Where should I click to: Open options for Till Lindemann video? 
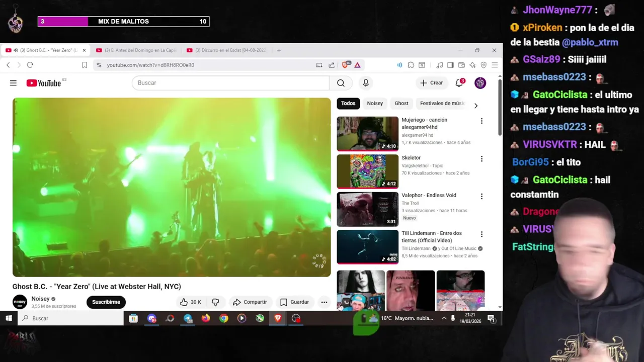pos(481,234)
